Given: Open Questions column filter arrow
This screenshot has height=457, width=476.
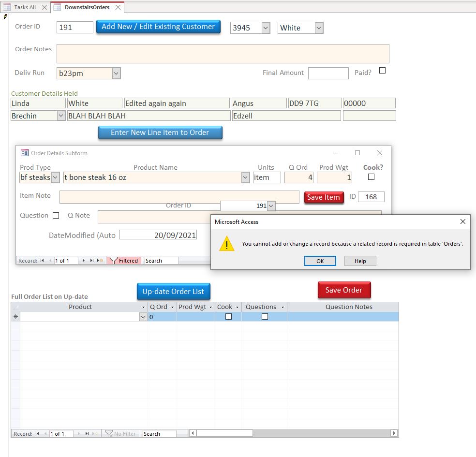Looking at the screenshot, I should 283,307.
